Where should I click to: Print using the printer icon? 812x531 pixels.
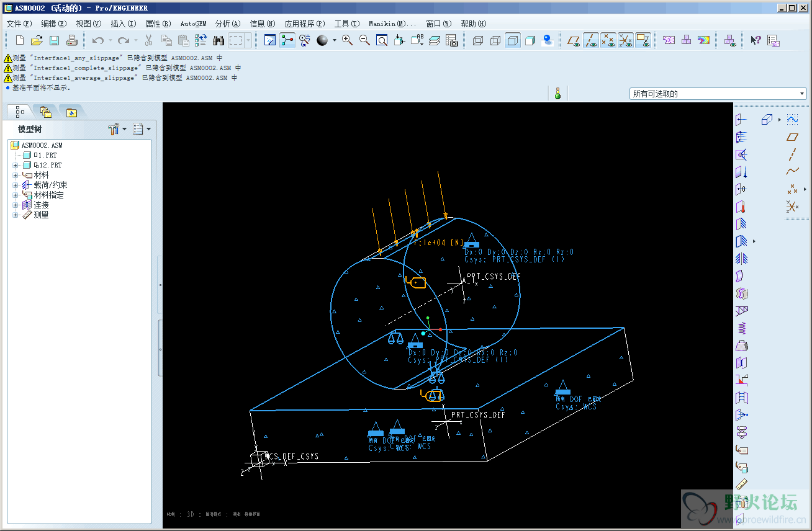(71, 40)
